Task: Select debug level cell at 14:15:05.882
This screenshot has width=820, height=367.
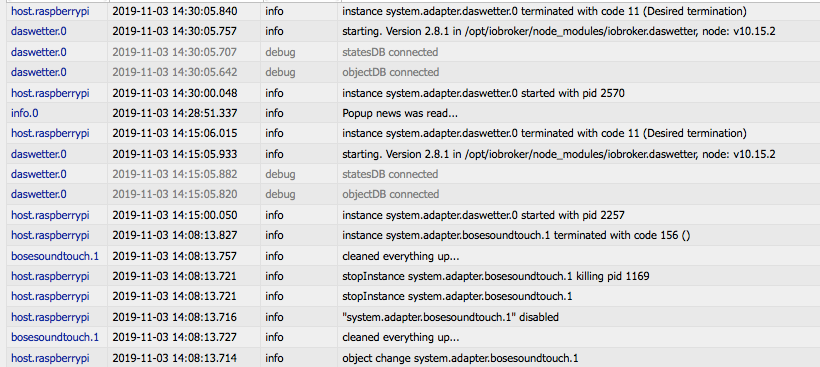Action: pyautogui.click(x=280, y=174)
